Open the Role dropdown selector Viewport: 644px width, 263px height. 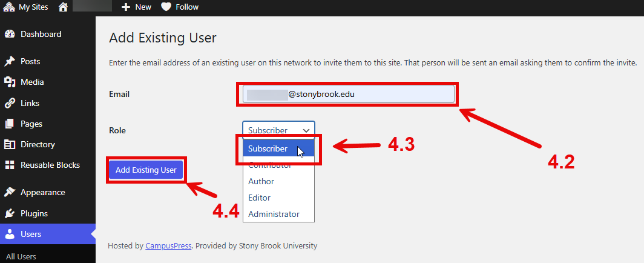coord(278,130)
